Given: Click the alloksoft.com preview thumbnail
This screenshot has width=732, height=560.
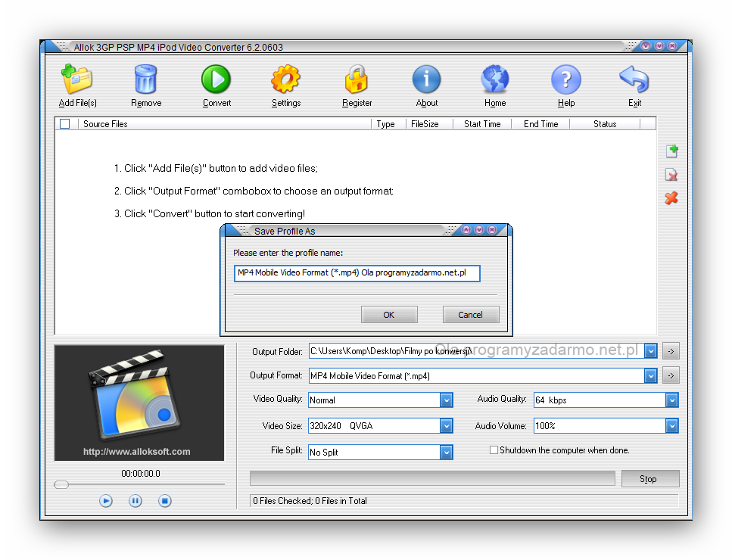Looking at the screenshot, I should click(139, 403).
